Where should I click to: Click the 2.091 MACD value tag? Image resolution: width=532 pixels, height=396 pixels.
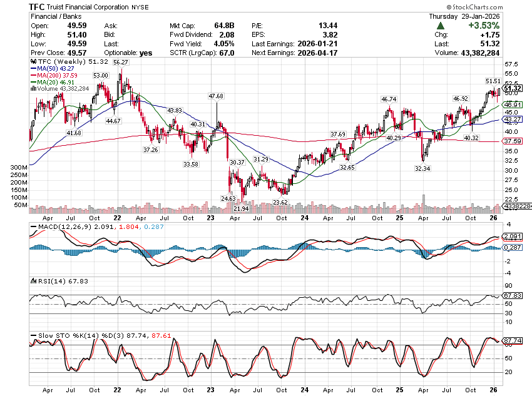point(513,236)
